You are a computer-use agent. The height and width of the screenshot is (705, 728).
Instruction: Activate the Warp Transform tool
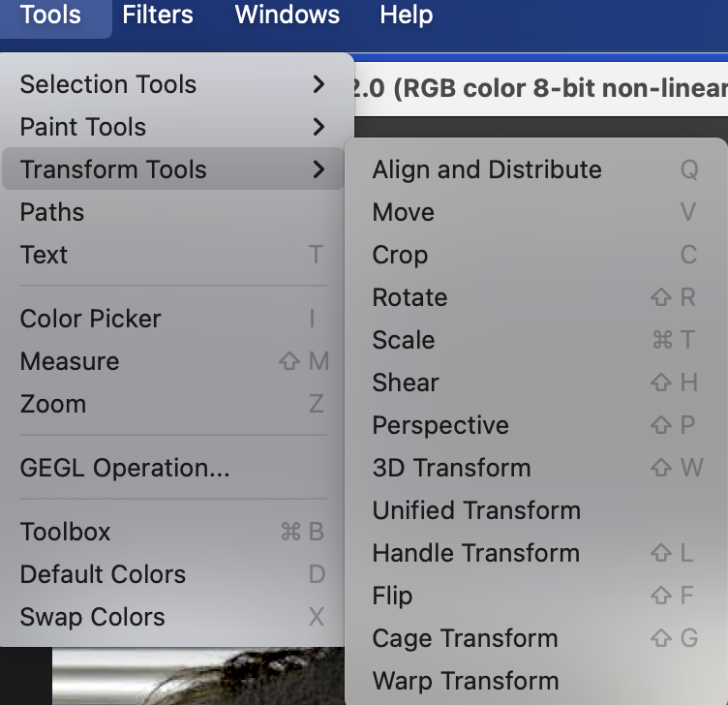click(x=466, y=681)
